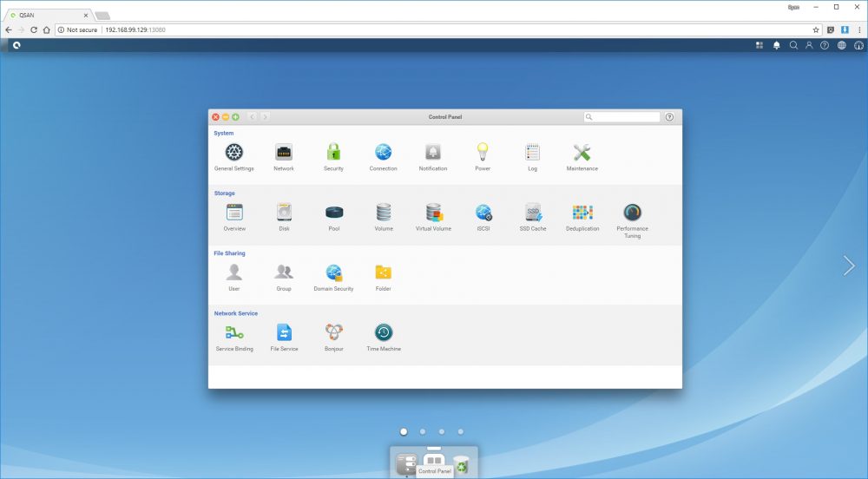Go forward in Control Panel navigation
868x479 pixels.
(x=265, y=116)
